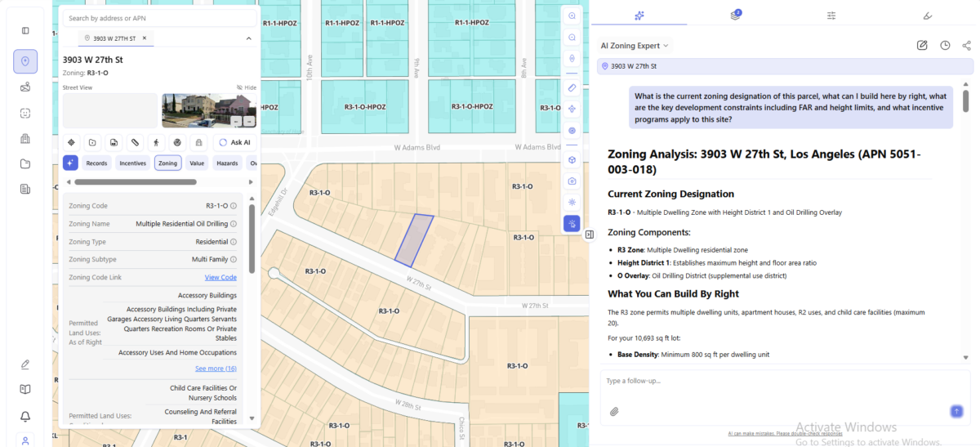Collapse the right AI panel

point(590,235)
